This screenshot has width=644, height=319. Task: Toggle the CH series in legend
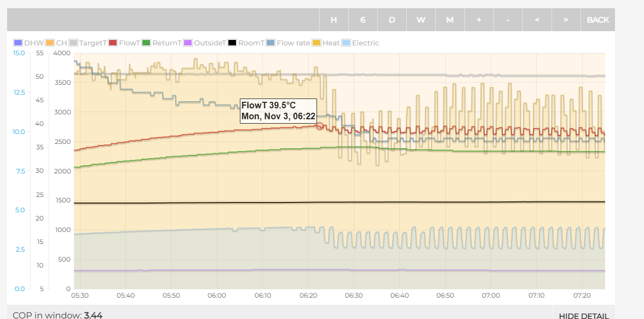(x=50, y=43)
